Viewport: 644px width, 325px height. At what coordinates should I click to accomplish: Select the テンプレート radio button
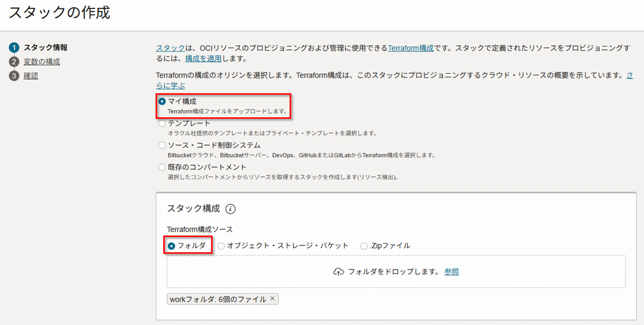tap(162, 123)
